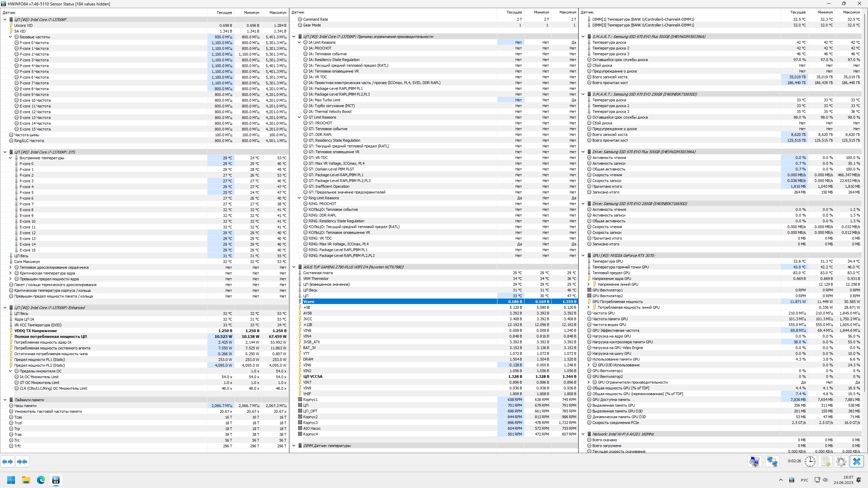The width and height of the screenshot is (868, 488).
Task: Open the summary window magnifier icon
Action: click(754, 462)
